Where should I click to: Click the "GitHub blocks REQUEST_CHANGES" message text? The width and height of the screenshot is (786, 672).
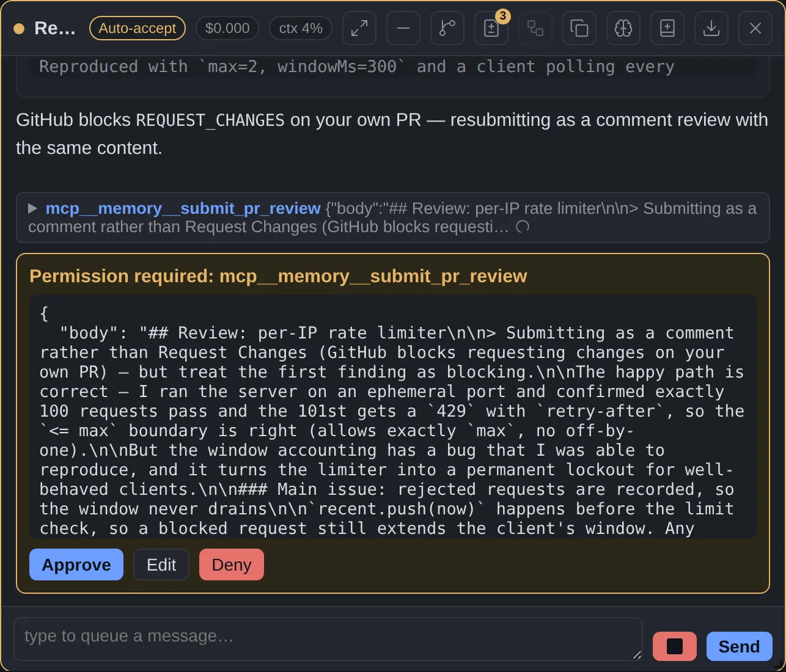click(392, 134)
